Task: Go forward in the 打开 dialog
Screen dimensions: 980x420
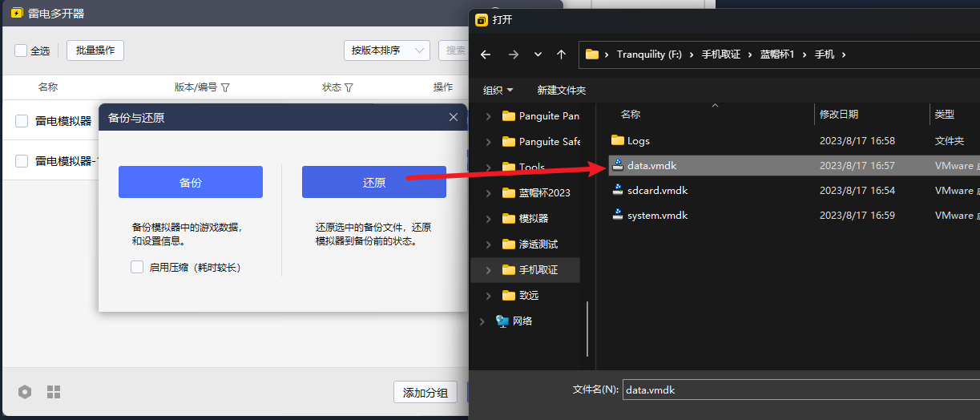Action: point(514,55)
